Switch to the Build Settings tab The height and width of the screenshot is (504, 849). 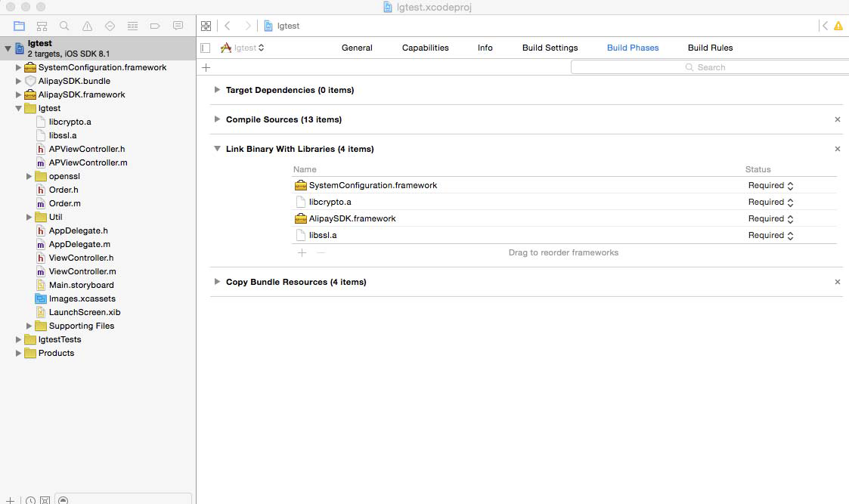[550, 48]
